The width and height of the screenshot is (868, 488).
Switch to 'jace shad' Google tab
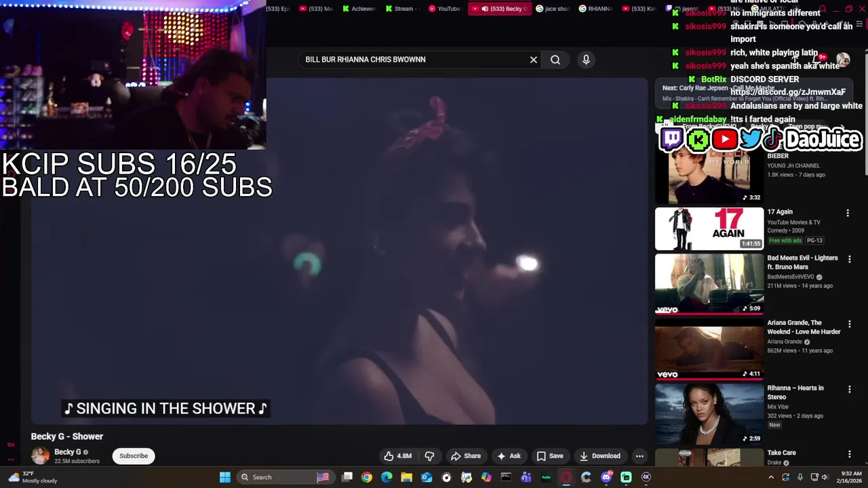[553, 9]
